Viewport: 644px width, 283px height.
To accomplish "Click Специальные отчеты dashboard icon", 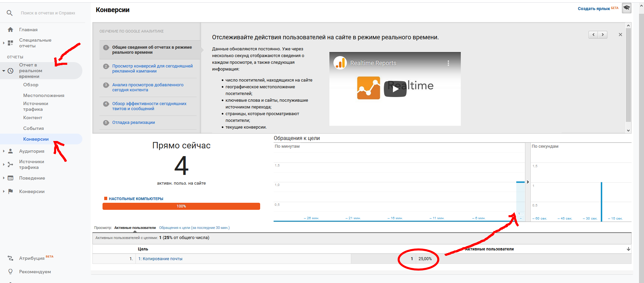I will coord(10,43).
